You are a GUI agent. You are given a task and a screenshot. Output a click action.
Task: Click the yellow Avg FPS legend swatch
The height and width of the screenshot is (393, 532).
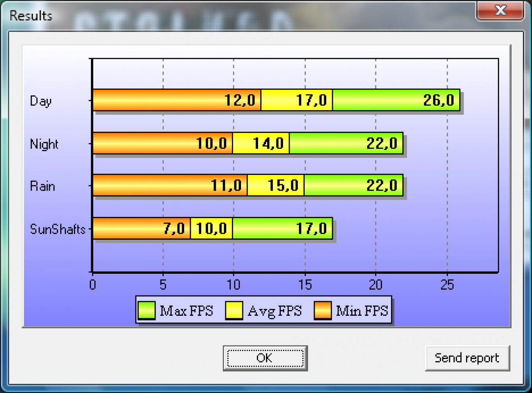pyautogui.click(x=234, y=311)
